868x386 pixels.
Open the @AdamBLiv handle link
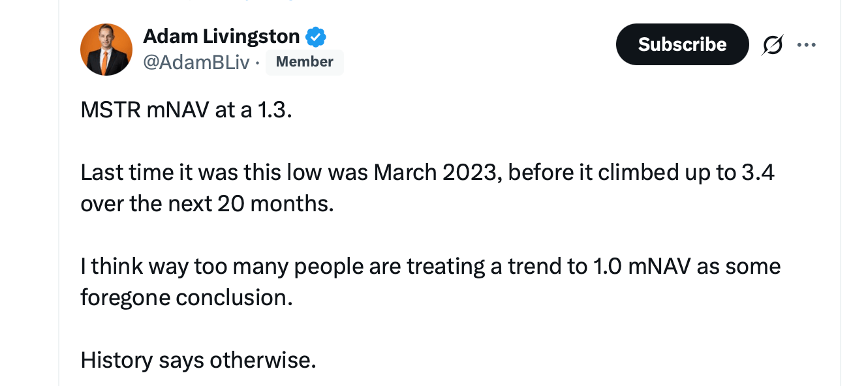pos(196,62)
